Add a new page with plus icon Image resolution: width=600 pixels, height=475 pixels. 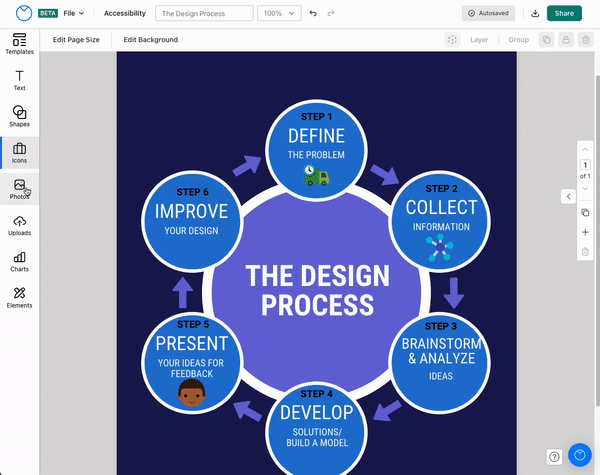(x=585, y=232)
